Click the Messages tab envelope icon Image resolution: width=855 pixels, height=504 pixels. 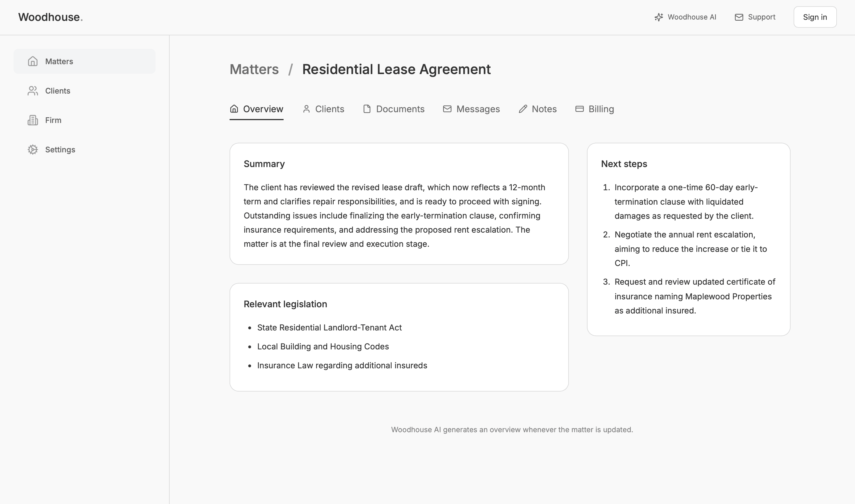(x=447, y=109)
